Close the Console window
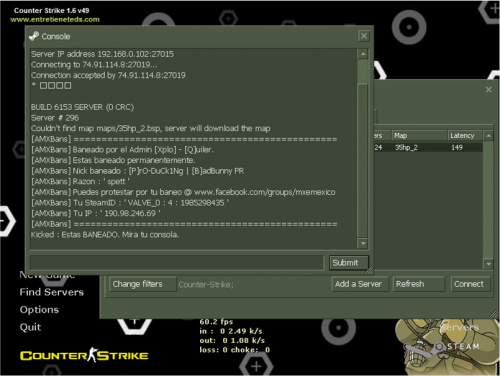The width and height of the screenshot is (500, 376). tap(364, 36)
